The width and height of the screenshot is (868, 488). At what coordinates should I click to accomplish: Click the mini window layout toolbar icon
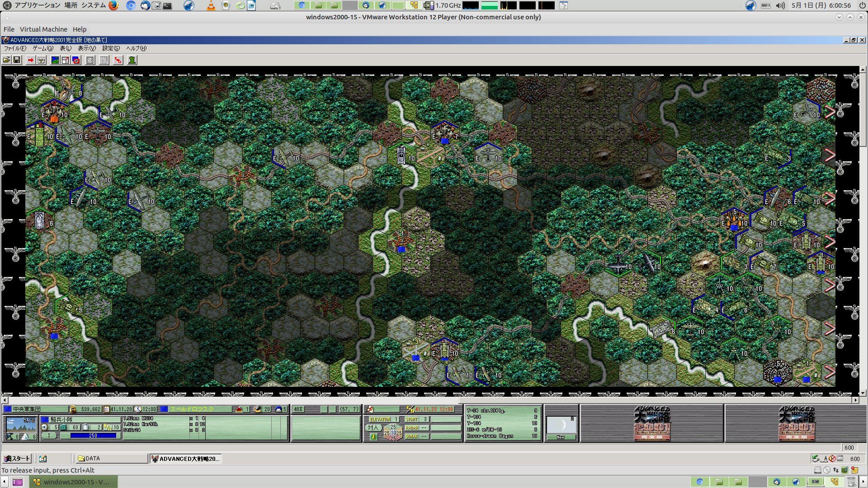click(x=65, y=60)
